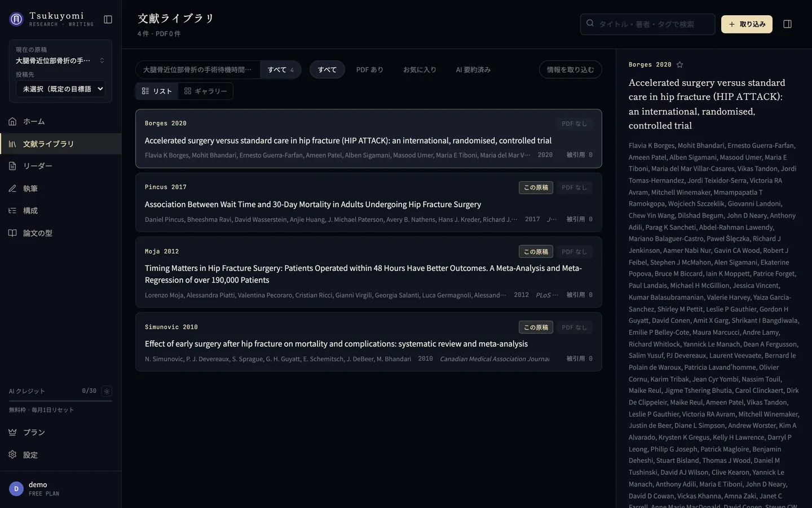Click the detail panel article title
Viewport: 812px width, 508px height.
click(707, 104)
